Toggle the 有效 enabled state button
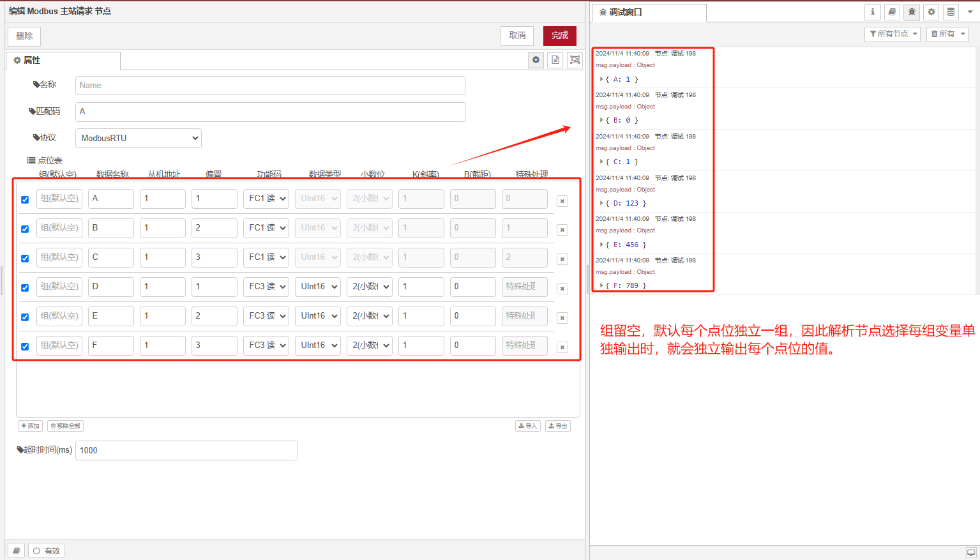This screenshot has height=560, width=980. 47,551
